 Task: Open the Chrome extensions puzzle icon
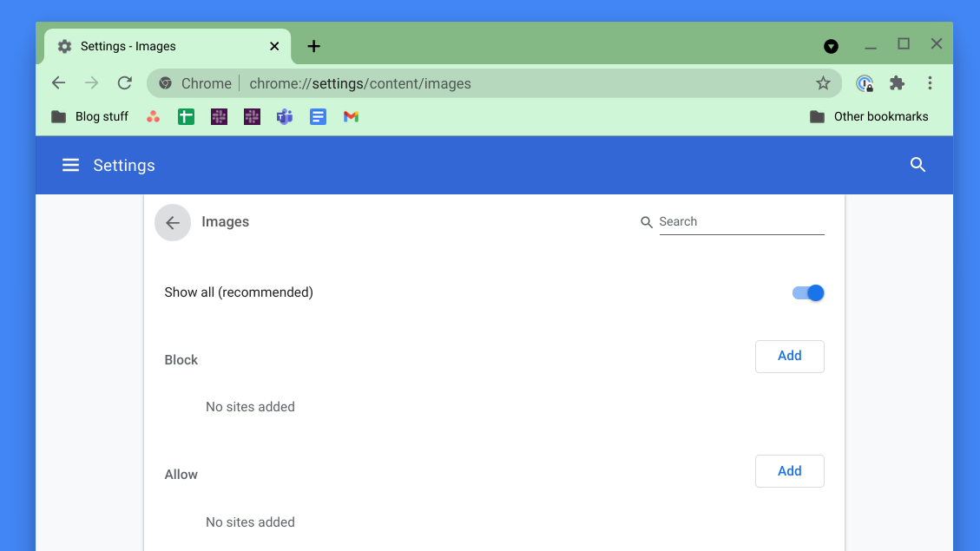897,82
